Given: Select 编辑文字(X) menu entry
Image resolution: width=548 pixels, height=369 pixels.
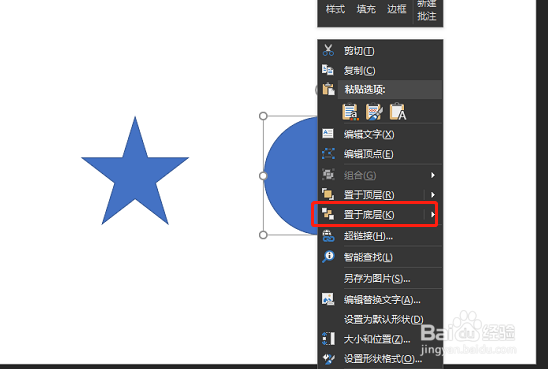Looking at the screenshot, I should pyautogui.click(x=380, y=134).
